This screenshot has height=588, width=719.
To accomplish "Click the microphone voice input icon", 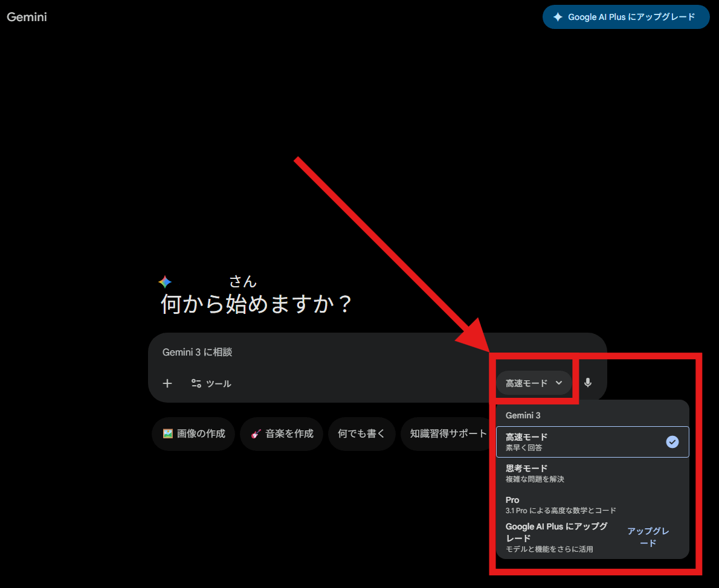I will [x=588, y=383].
